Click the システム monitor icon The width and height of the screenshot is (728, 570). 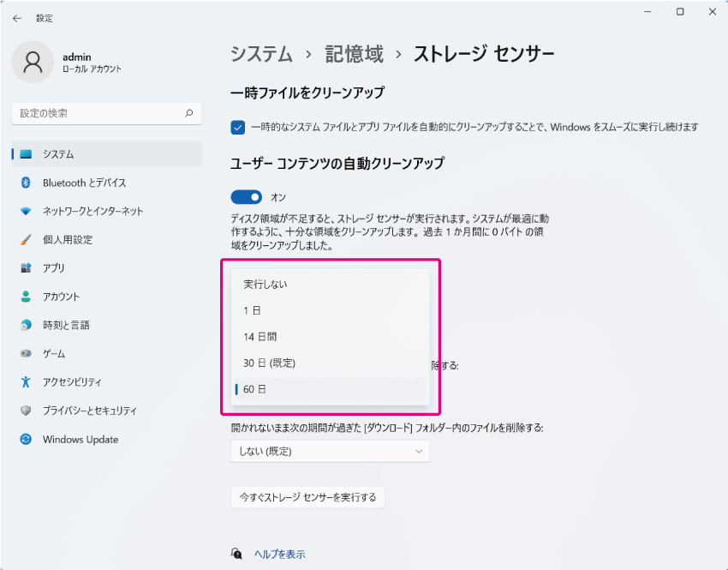pyautogui.click(x=26, y=153)
